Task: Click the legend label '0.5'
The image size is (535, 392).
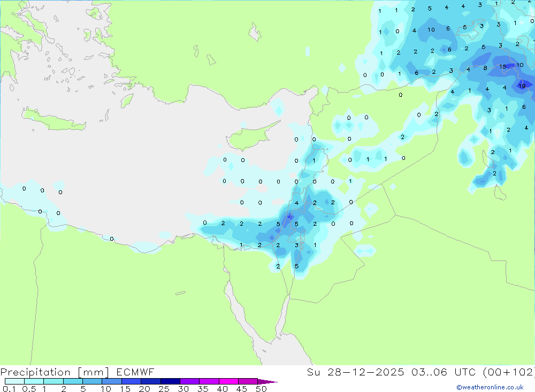Action: [x=29, y=389]
